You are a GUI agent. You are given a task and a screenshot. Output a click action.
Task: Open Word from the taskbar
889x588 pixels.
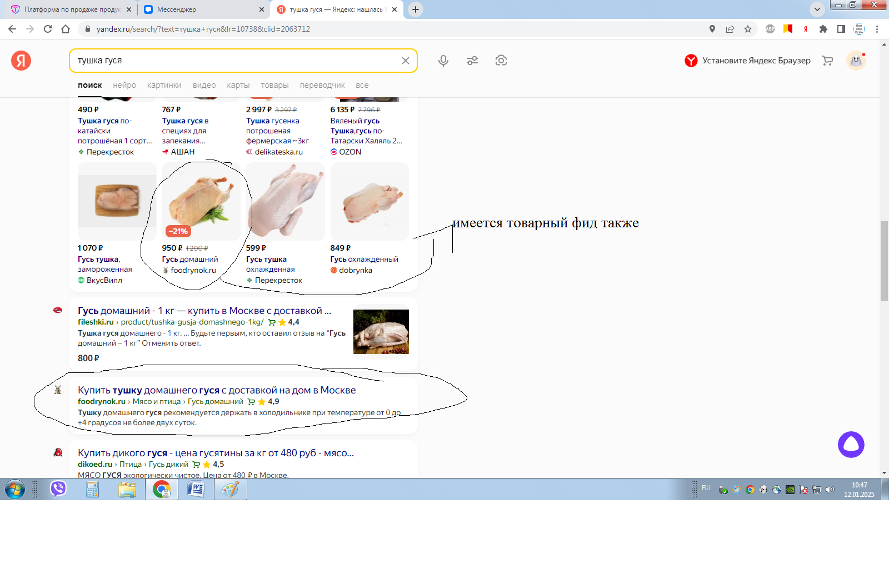point(196,489)
